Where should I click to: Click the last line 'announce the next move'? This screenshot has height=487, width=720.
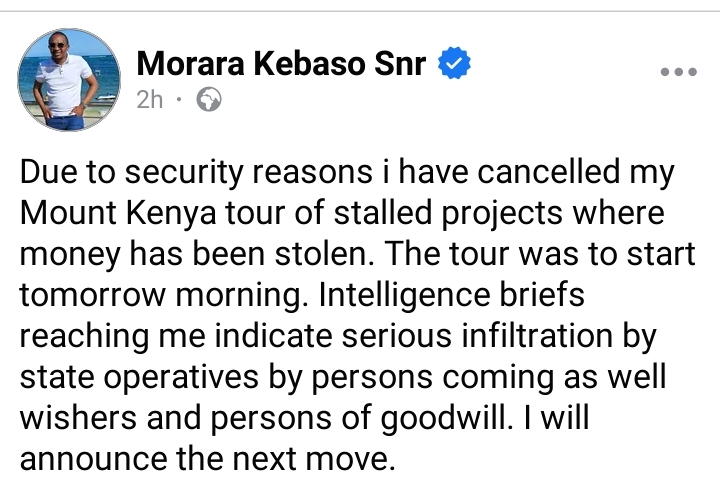point(208,459)
